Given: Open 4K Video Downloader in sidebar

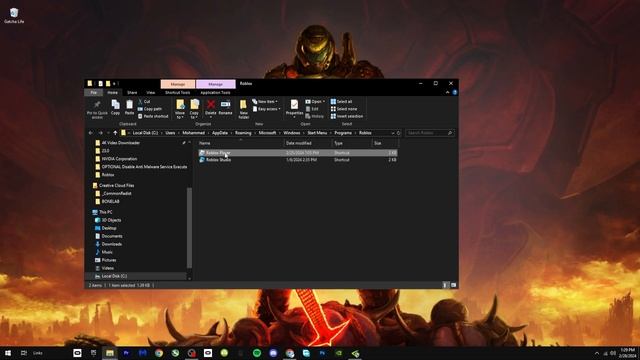Looking at the screenshot, I should tap(118, 143).
